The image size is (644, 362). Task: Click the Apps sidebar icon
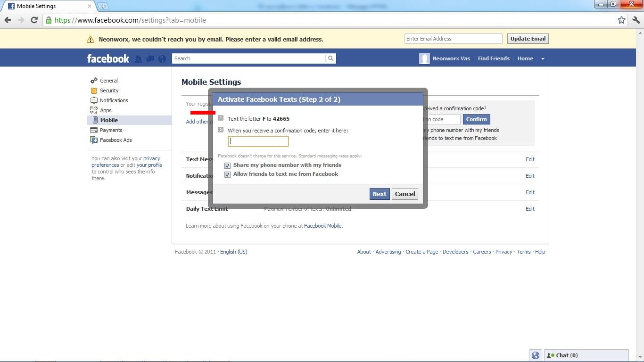[94, 110]
